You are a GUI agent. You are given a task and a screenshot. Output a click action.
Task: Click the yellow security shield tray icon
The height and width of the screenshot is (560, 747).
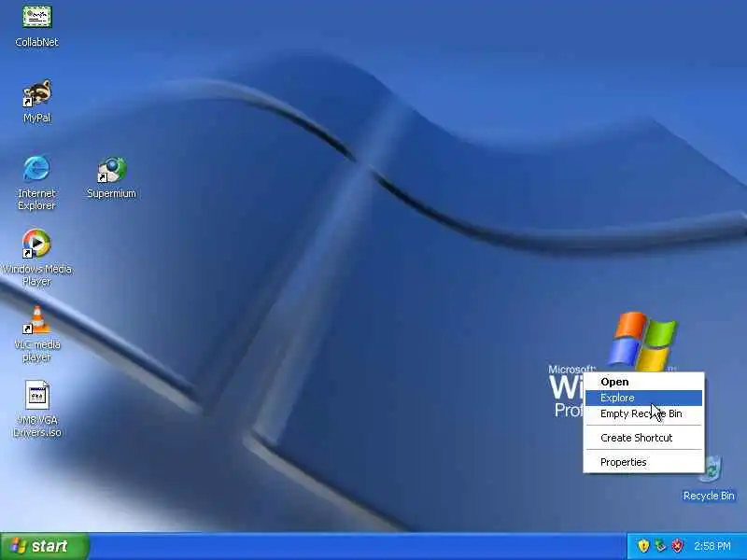[x=643, y=546]
